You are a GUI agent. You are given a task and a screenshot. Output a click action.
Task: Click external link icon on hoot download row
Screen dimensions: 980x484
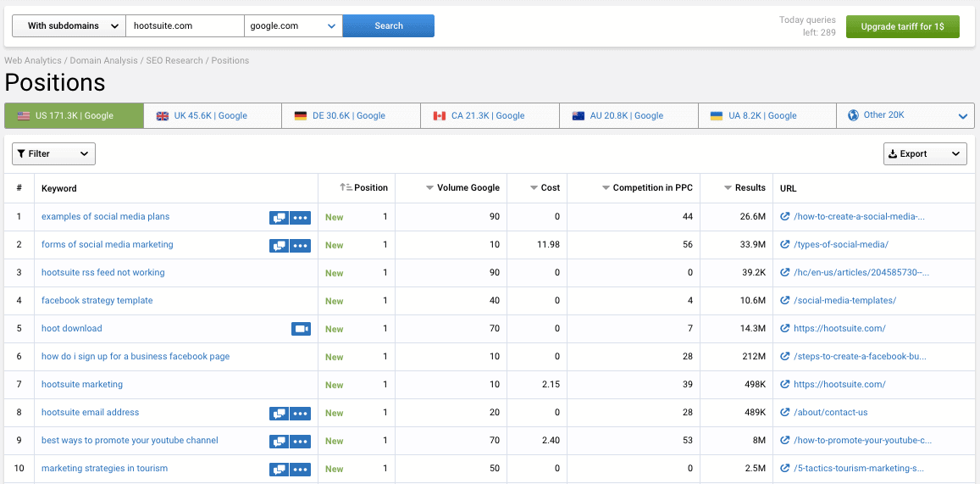(785, 328)
